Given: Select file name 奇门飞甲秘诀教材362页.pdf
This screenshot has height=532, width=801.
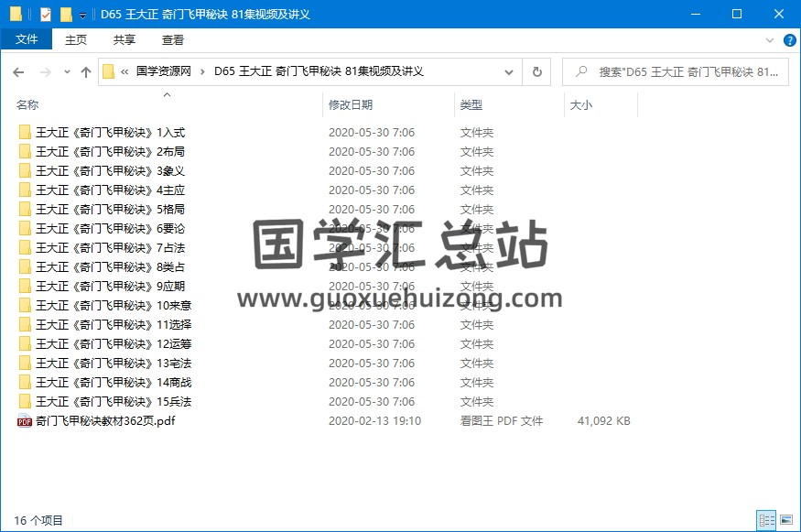Looking at the screenshot, I should click(x=105, y=421).
